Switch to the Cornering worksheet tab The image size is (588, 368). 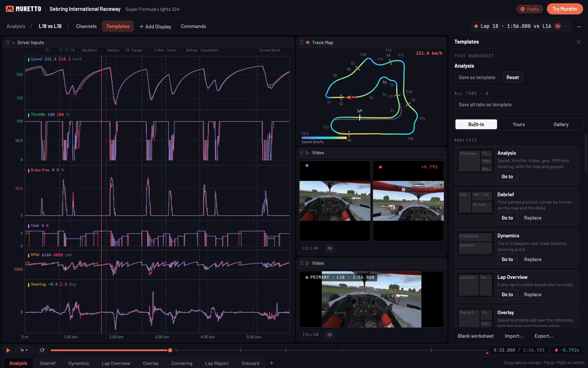(182, 363)
